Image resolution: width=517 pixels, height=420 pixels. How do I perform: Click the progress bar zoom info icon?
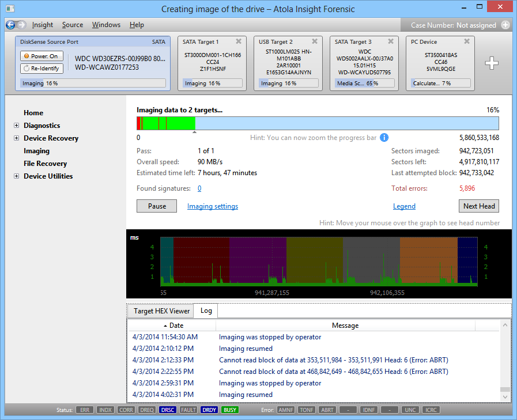(384, 138)
